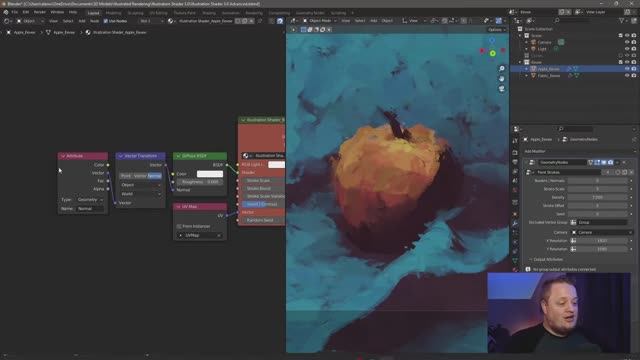Click the Add Modifier button
The image size is (640, 360).
[x=578, y=151]
